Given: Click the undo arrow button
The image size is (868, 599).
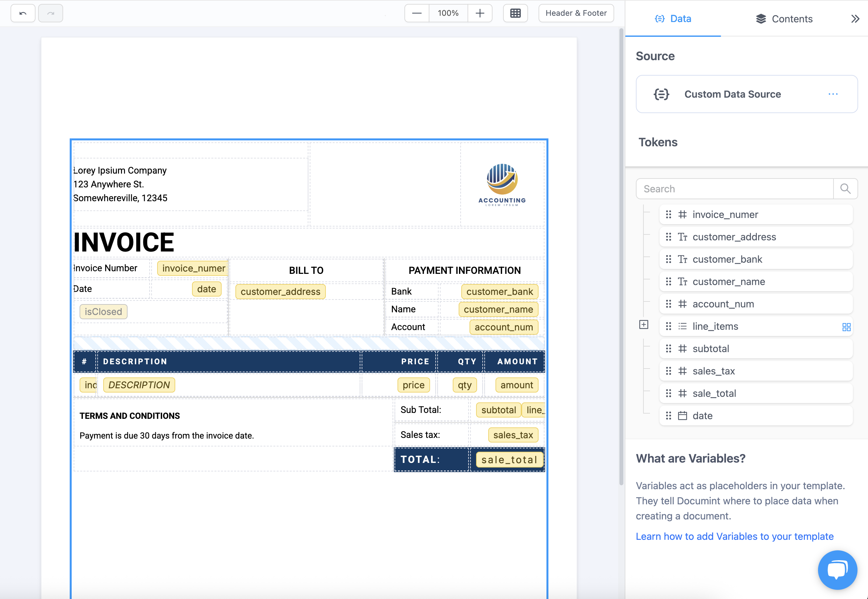Looking at the screenshot, I should pos(23,13).
